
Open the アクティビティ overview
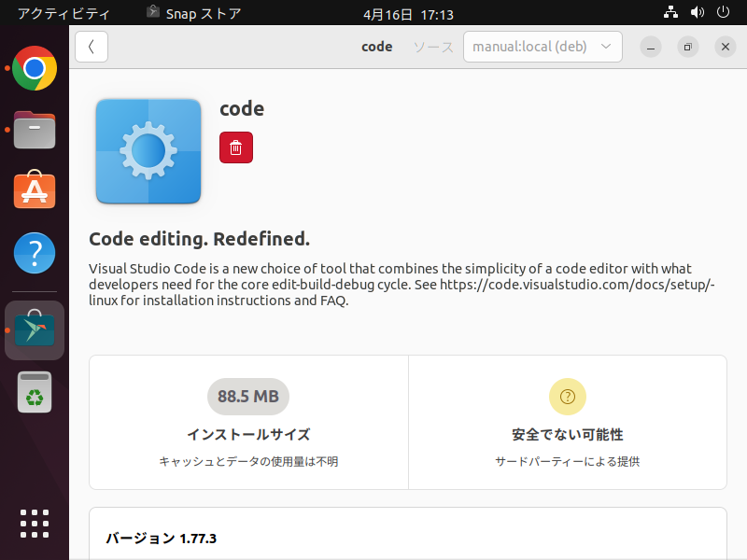[63, 14]
